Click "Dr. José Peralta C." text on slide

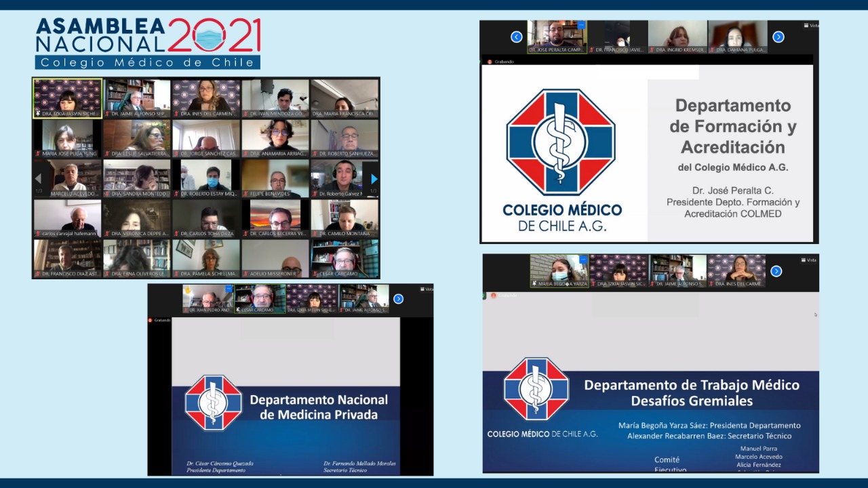pos(732,190)
